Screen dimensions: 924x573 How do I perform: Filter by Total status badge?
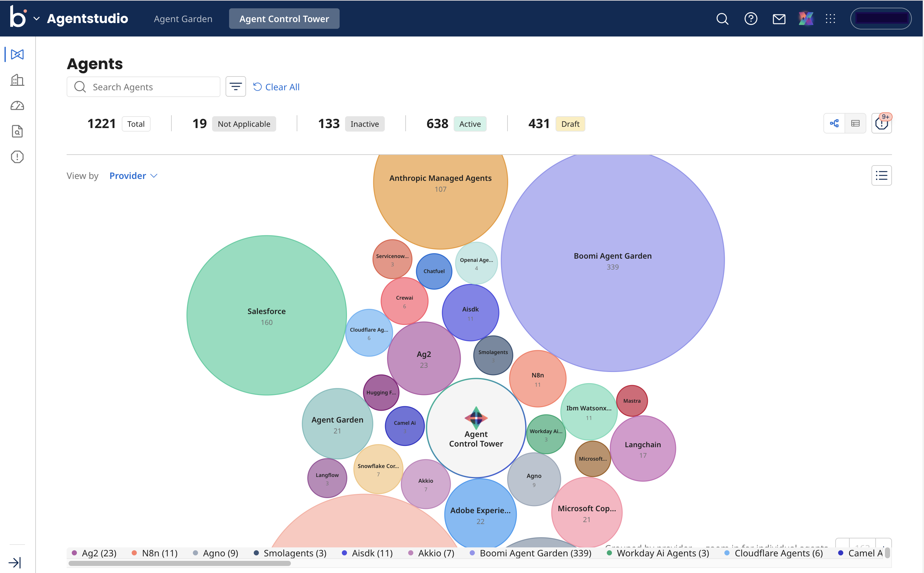[x=136, y=124]
